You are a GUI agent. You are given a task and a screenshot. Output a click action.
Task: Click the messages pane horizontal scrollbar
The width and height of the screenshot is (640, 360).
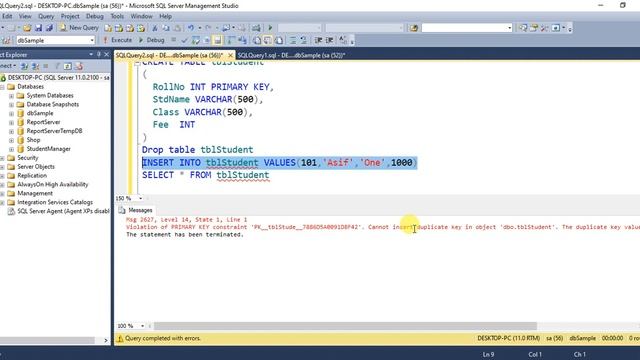pyautogui.click(x=345, y=326)
